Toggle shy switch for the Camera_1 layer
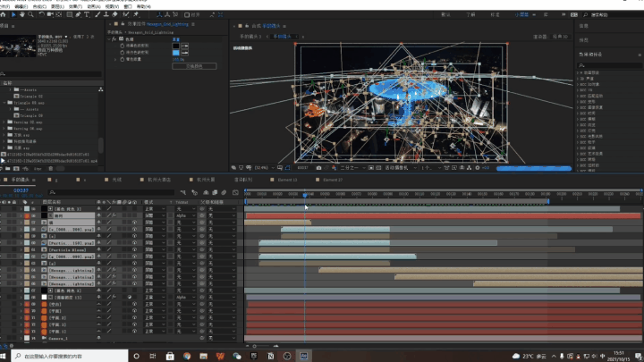This screenshot has width=644, height=362. (x=98, y=338)
